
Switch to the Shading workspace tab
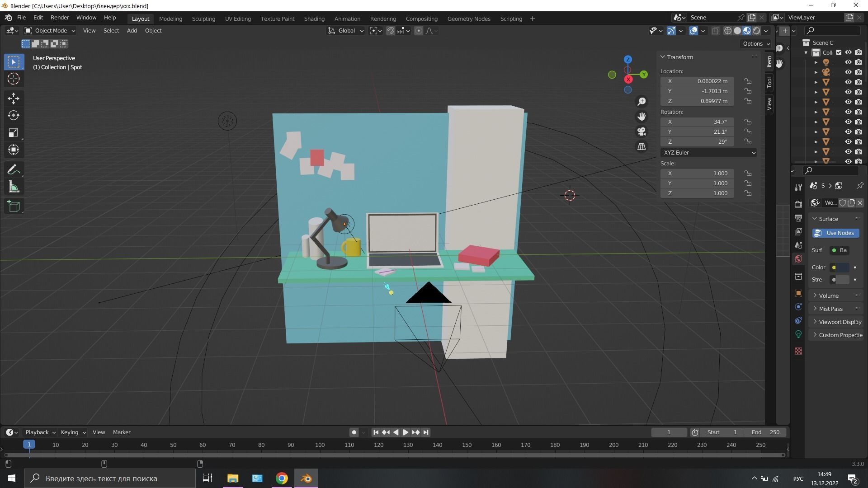click(x=314, y=19)
